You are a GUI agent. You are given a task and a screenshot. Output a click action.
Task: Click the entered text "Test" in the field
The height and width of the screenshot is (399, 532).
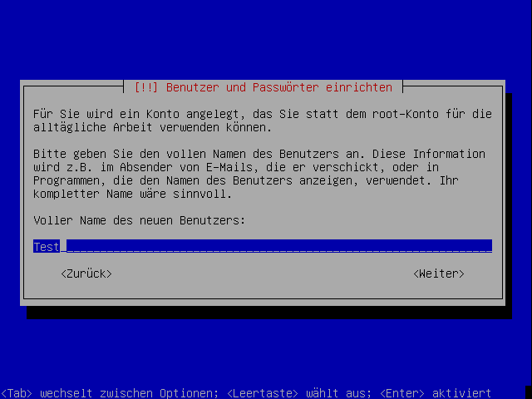[x=47, y=246]
